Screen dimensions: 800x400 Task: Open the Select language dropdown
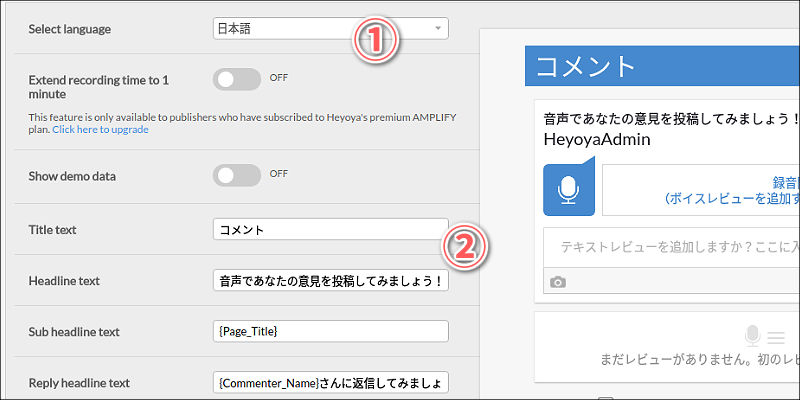[331, 29]
